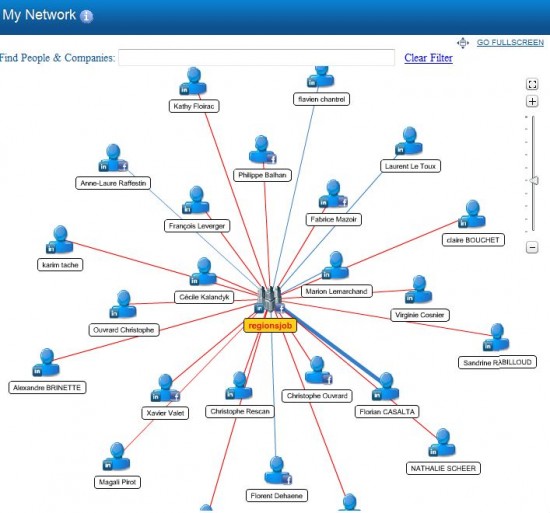Screen dimensions: 550x513
Task: Click the claire BOUCHET name label
Action: click(x=473, y=240)
